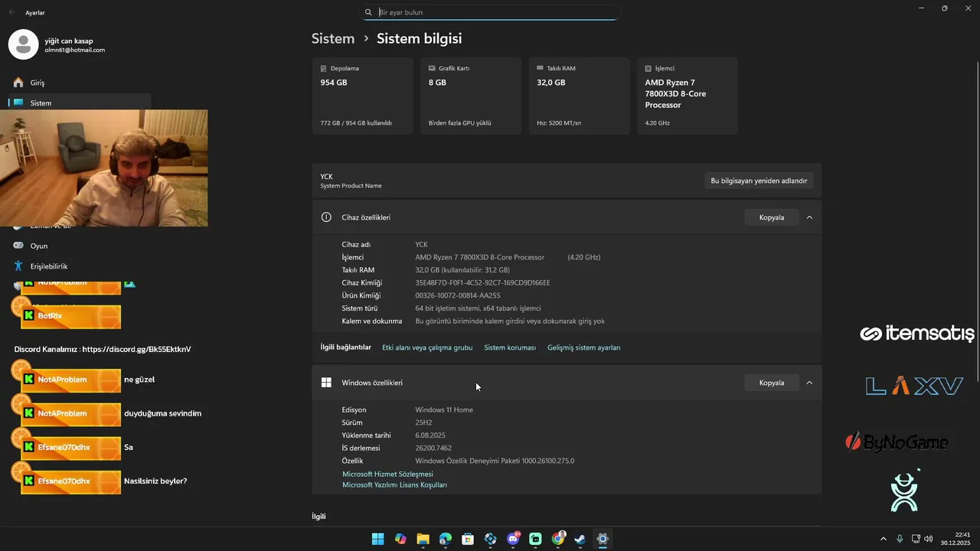Click 'Bu bilgisayarı yeniden adlandır' button
The height and width of the screenshot is (551, 980).
click(759, 181)
